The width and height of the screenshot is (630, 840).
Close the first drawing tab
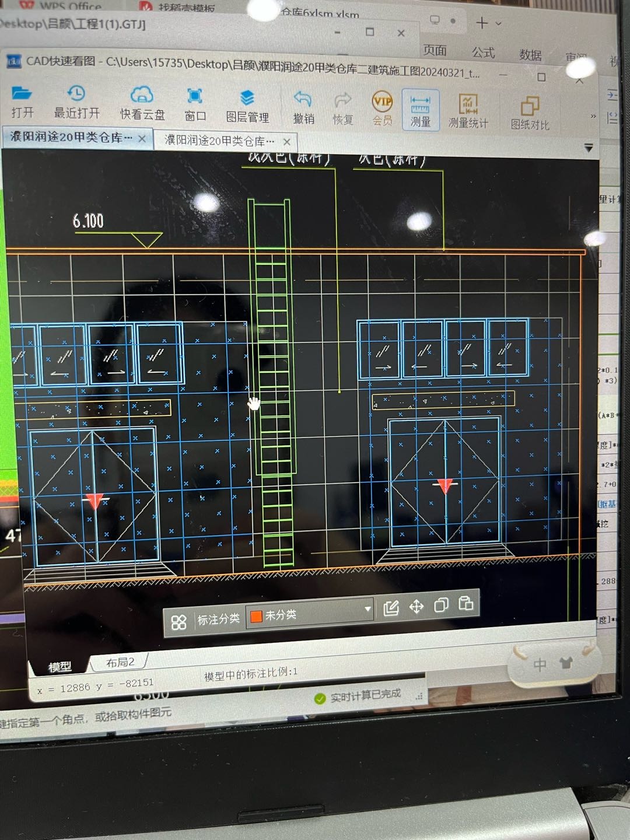[x=142, y=139]
